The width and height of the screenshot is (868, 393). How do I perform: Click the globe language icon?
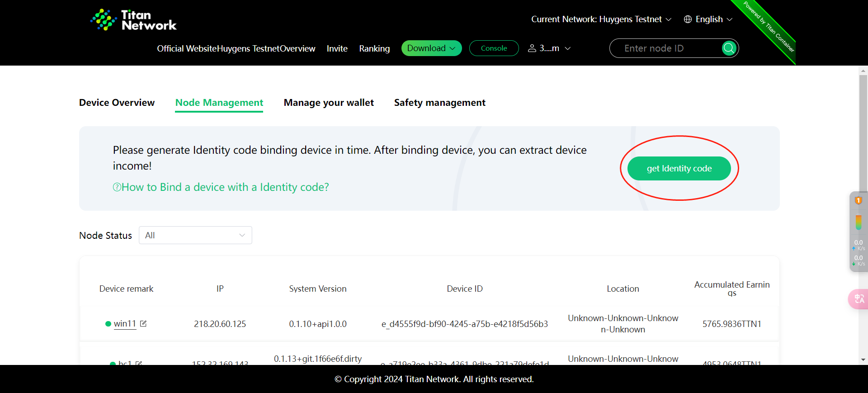click(x=688, y=19)
